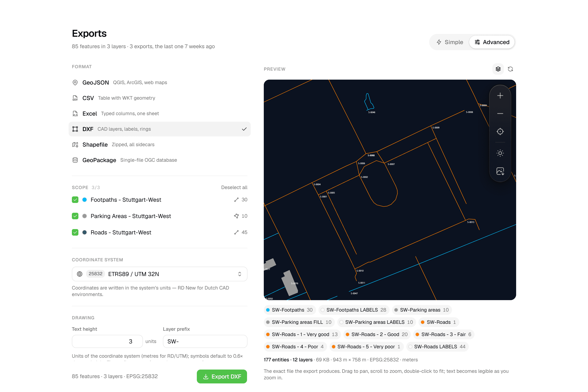Click Deselect all in Scope
The height and width of the screenshot is (392, 588).
234,187
